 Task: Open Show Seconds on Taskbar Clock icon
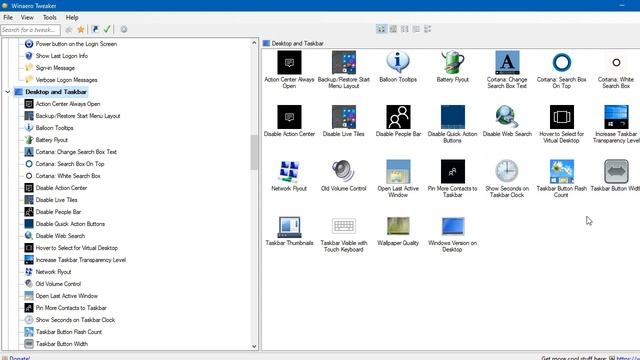[x=507, y=171]
